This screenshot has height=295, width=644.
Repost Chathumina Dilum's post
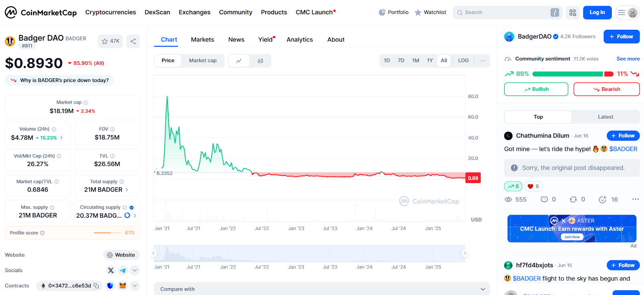573,200
